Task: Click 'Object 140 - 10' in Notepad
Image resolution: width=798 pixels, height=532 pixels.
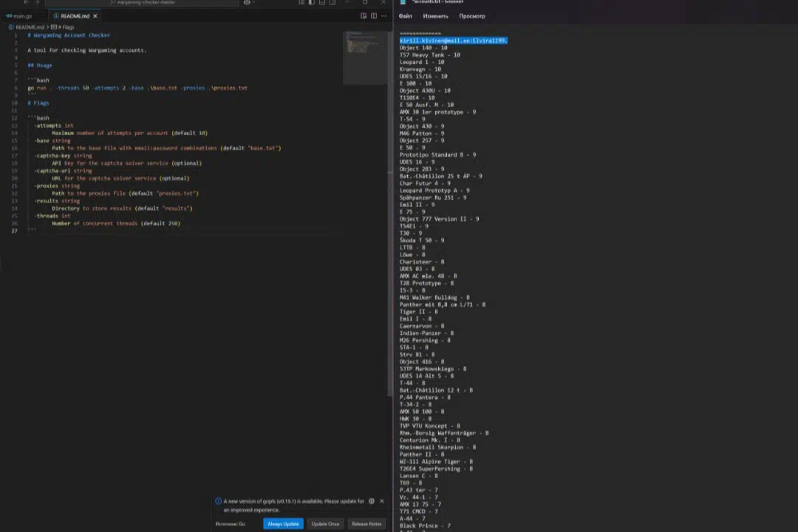Action: 423,48
